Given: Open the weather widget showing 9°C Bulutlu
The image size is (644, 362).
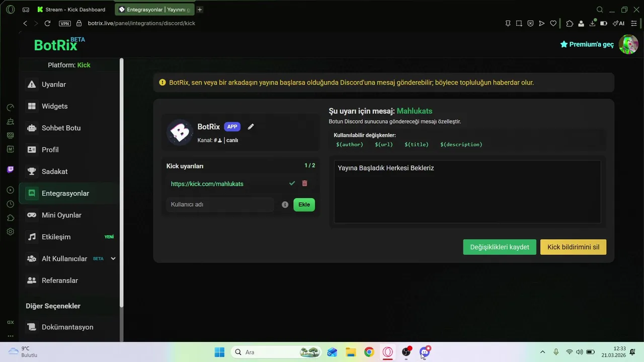Looking at the screenshot, I should [23, 352].
